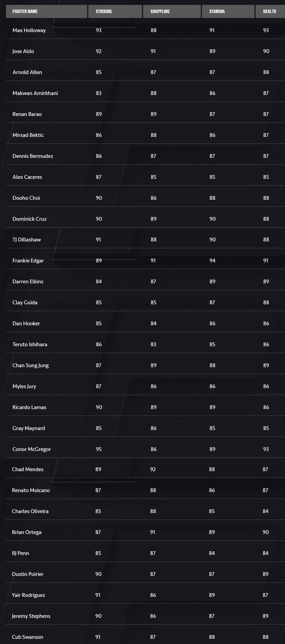Sort by the Fighter Name column header

coord(25,11)
